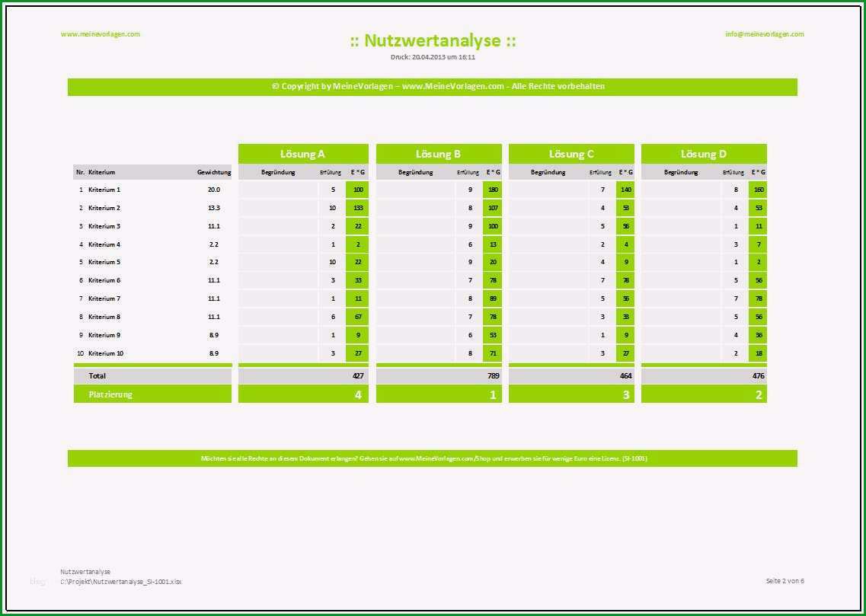The height and width of the screenshot is (616, 866).
Task: Click the Begründung header under Lösung C
Action: [x=548, y=172]
